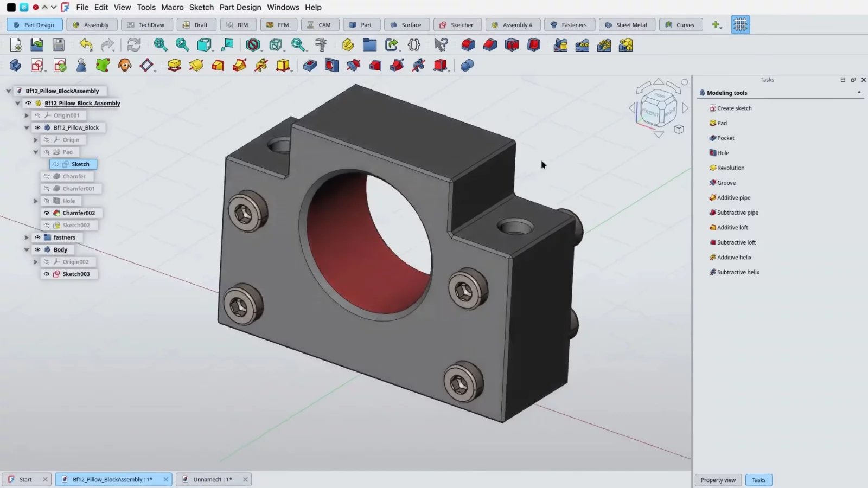Click the Tasks tab button at bottom
This screenshot has height=488, width=868.
(x=758, y=480)
